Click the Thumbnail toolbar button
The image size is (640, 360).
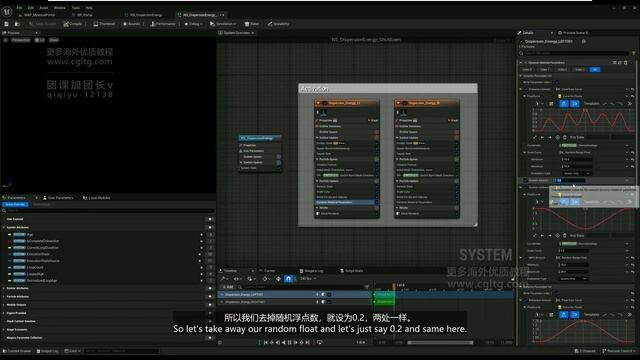tap(104, 24)
